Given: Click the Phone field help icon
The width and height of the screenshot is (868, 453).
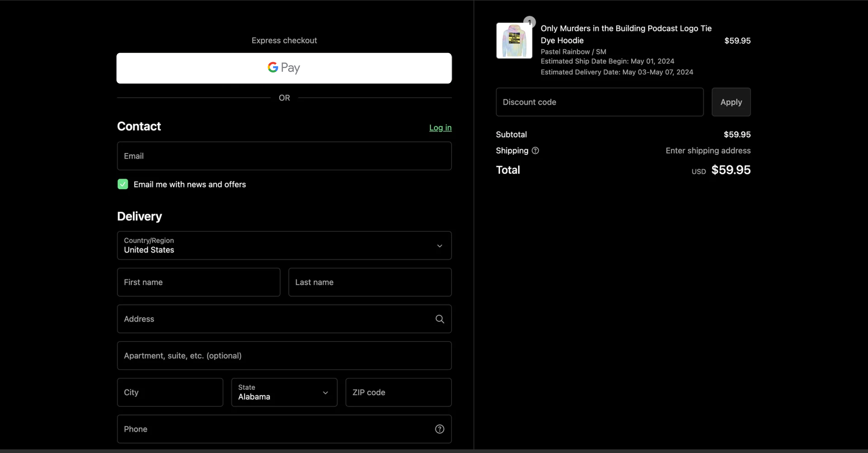Looking at the screenshot, I should [x=439, y=429].
